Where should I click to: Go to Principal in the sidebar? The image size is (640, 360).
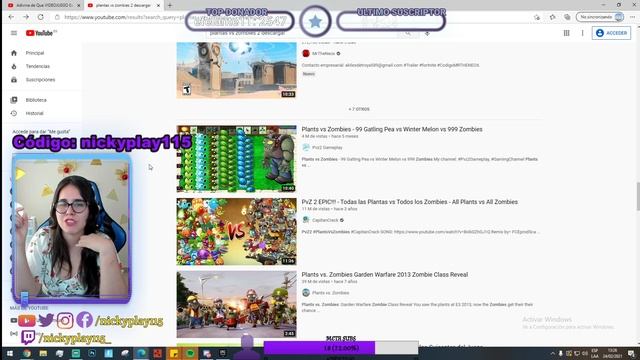tap(35, 53)
